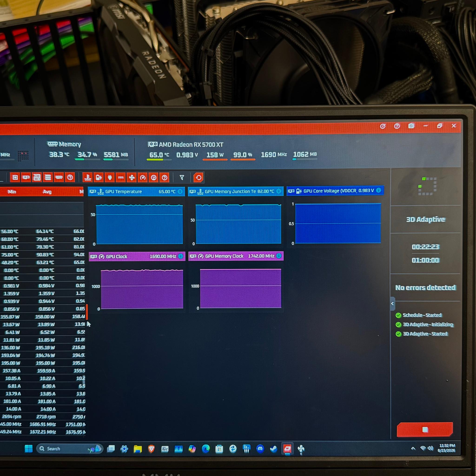The height and width of the screenshot is (476, 476).
Task: Select the 2718 rpm average cell
Action: (x=46, y=417)
